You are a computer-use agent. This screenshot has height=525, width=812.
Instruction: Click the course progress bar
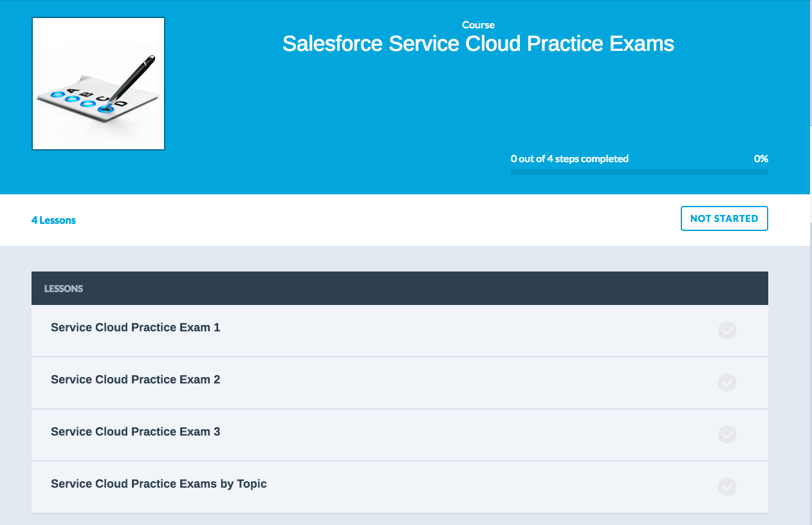pos(639,172)
